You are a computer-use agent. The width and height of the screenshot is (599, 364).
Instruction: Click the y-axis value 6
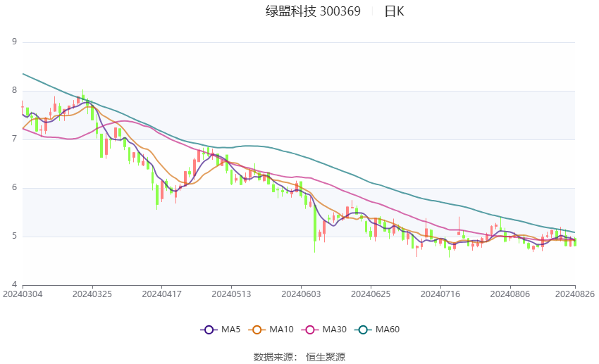pos(15,187)
